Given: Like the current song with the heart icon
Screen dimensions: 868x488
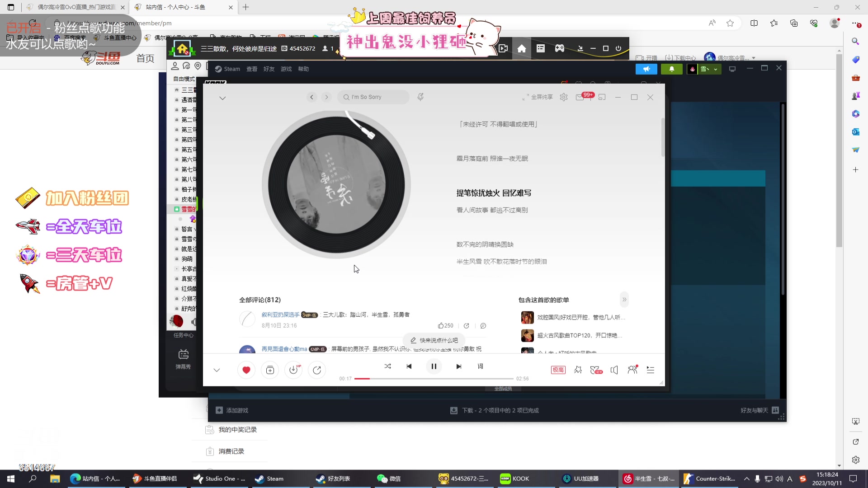Looking at the screenshot, I should [246, 370].
